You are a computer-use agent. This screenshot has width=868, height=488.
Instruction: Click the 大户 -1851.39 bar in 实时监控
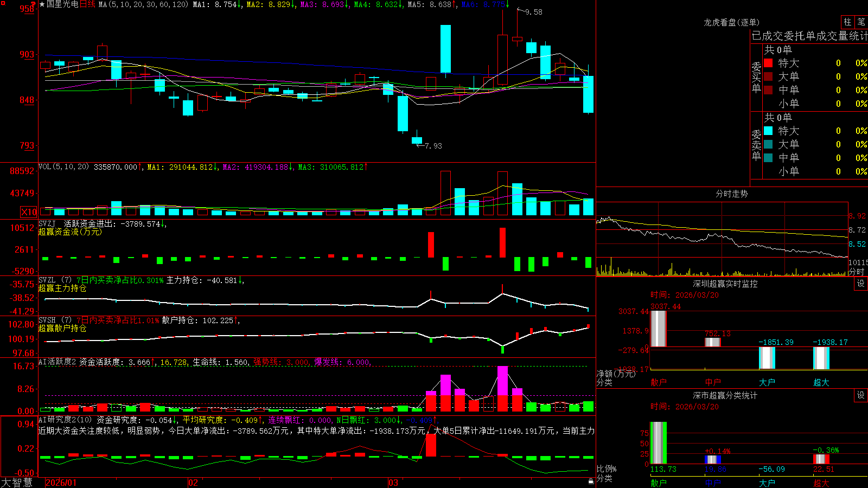[x=767, y=358]
